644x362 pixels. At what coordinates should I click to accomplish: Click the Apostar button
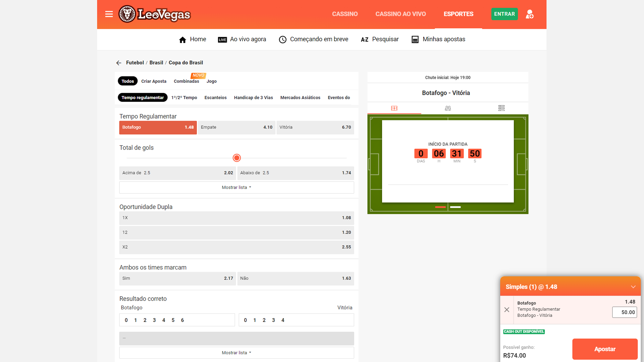[605, 349]
